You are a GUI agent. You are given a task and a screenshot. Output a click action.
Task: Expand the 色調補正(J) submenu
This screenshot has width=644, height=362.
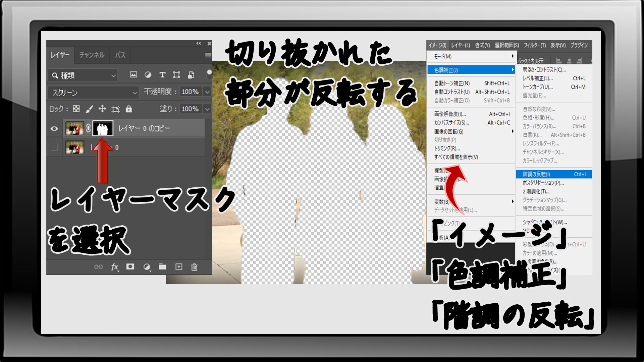[472, 70]
